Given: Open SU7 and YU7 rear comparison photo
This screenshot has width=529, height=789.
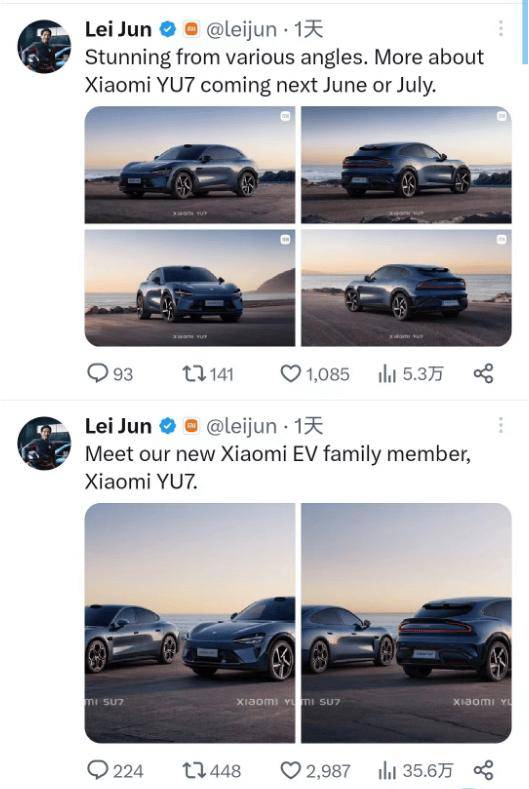Looking at the screenshot, I should click(406, 622).
